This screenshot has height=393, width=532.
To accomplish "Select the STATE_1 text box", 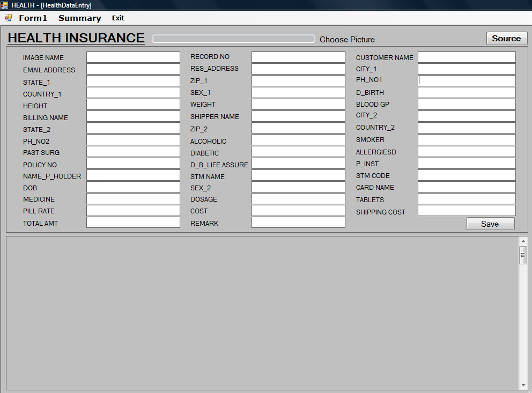I will click(x=133, y=81).
